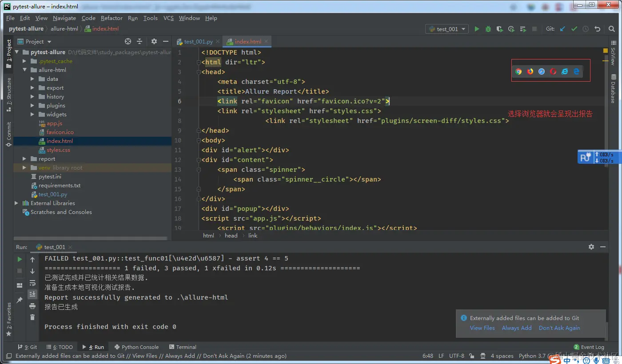Viewport: 622px width, 364px height.
Task: Toggle pin tab in Run panel
Action: [20, 300]
